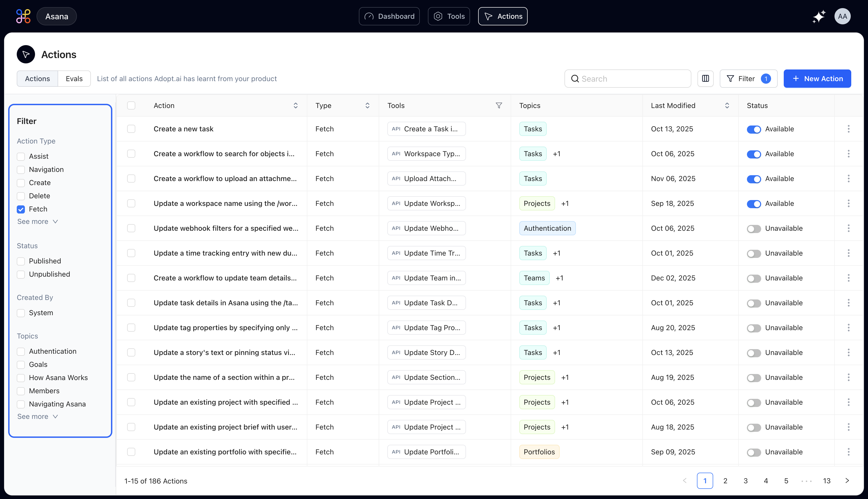The width and height of the screenshot is (868, 499).
Task: Go to next page arrow
Action: [847, 480]
